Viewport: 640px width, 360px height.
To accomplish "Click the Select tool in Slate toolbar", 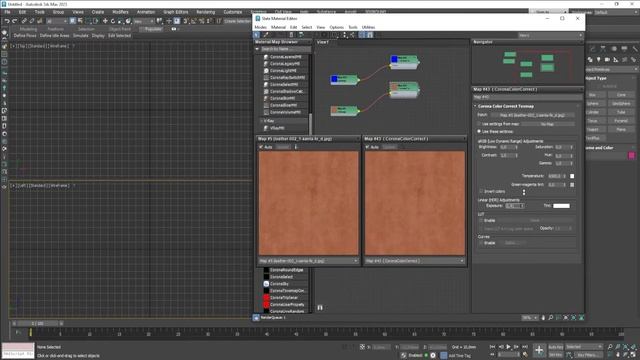I will click(257, 35).
